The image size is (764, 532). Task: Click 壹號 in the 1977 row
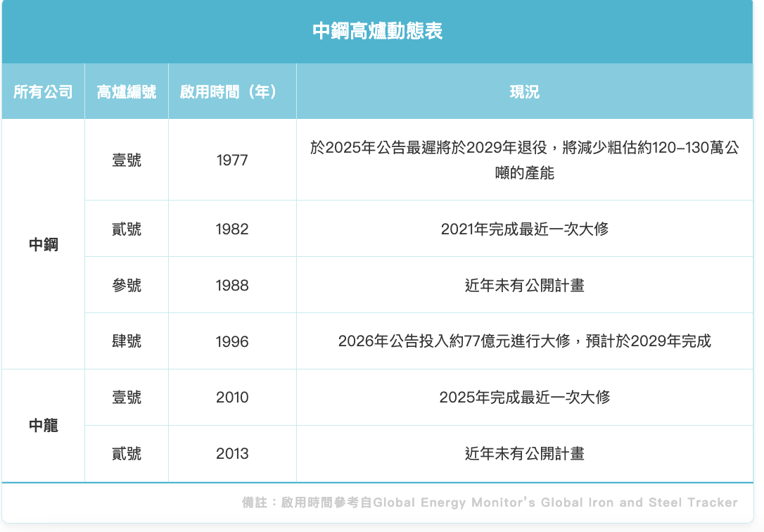(x=127, y=160)
